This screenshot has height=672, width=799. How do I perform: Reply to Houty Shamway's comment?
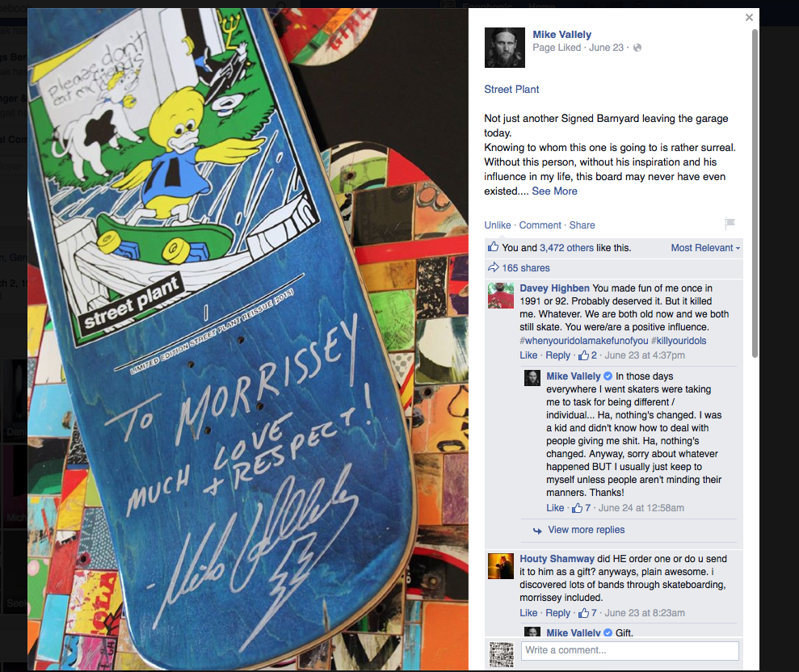click(x=558, y=613)
